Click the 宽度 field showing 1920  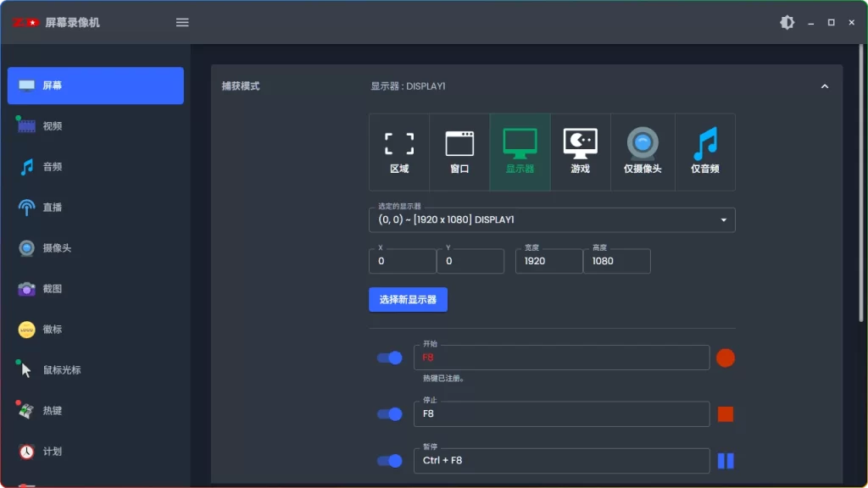click(x=548, y=261)
